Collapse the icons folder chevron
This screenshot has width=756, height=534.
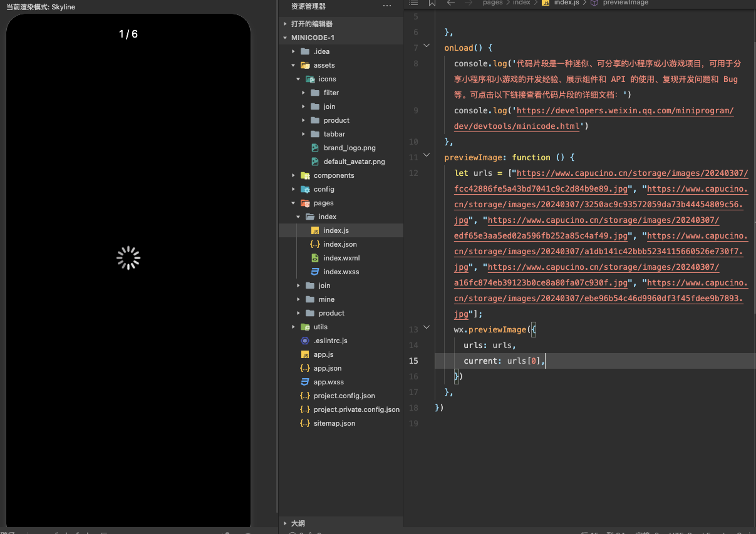(x=298, y=79)
